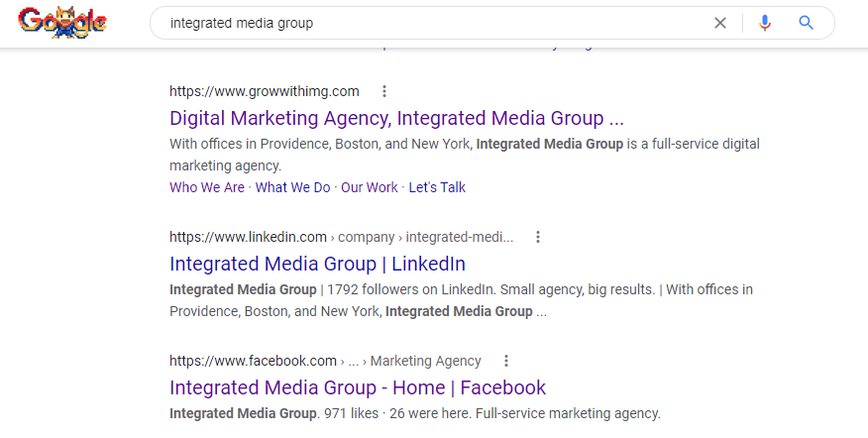The height and width of the screenshot is (438, 868).
Task: Click the https://www.growwithimg.com URL text
Action: tap(265, 91)
